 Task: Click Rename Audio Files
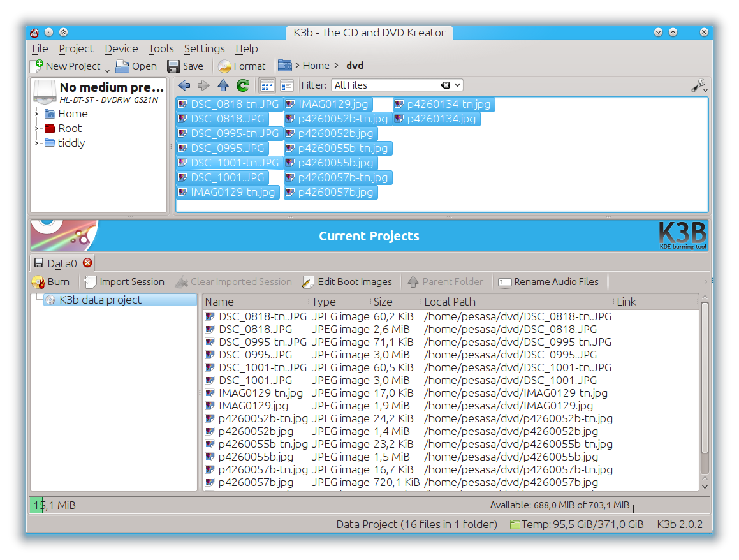[x=548, y=282]
